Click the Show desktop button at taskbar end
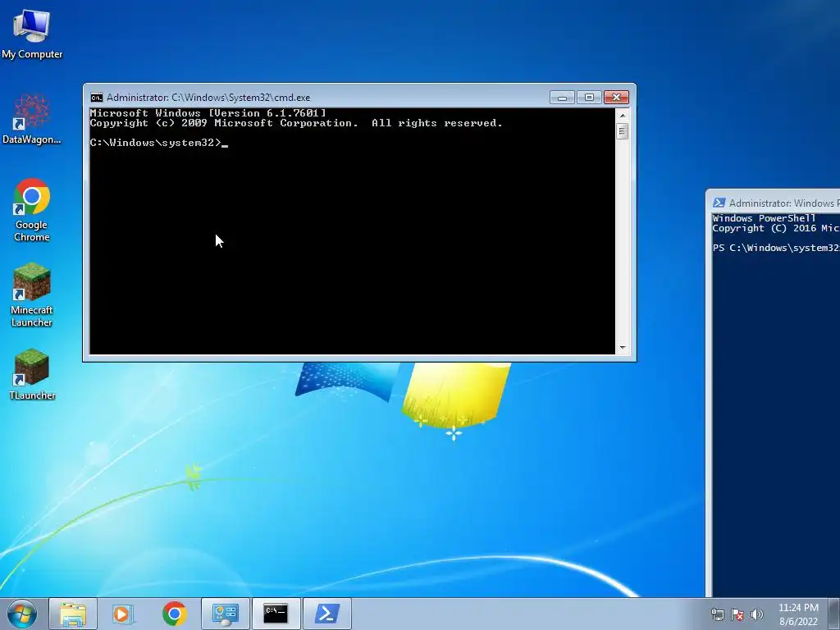This screenshot has width=840, height=630. click(x=834, y=614)
